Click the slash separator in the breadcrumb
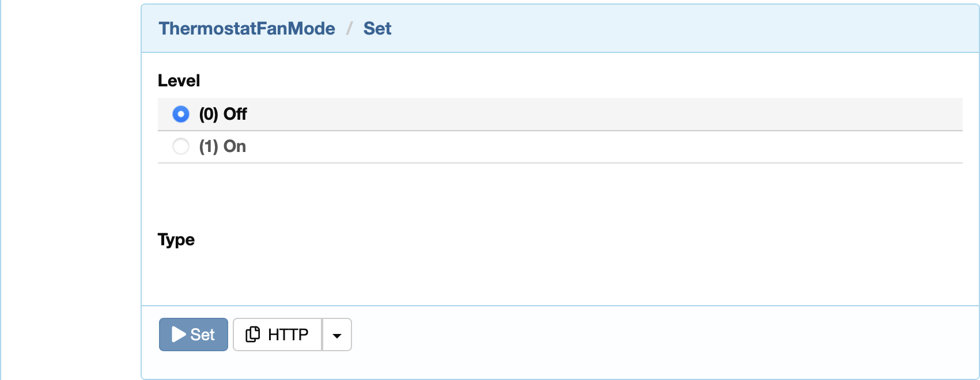Image resolution: width=980 pixels, height=380 pixels. 349,28
